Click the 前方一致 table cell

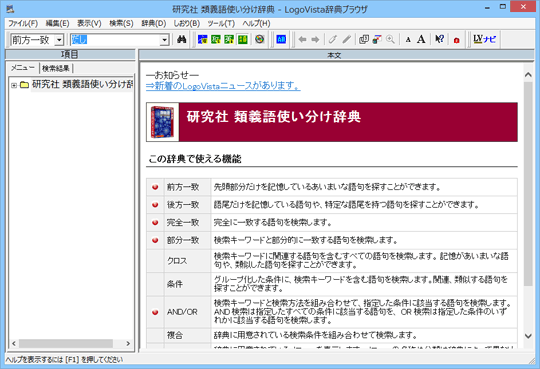187,187
